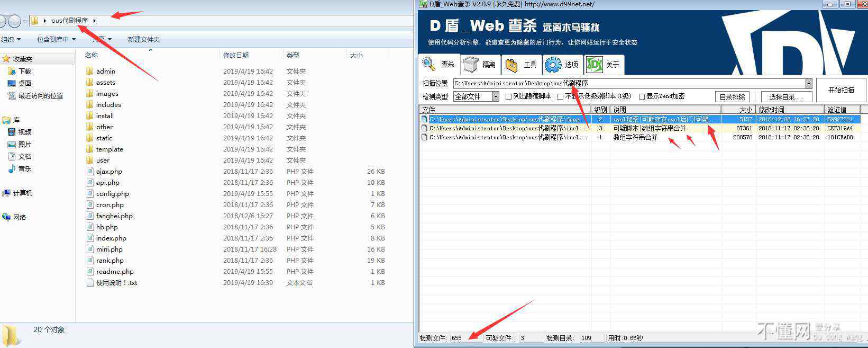Viewport: 868px width, 348px height.
Task: Toggle the 不显示低级别脚本 checkbox
Action: tap(560, 96)
